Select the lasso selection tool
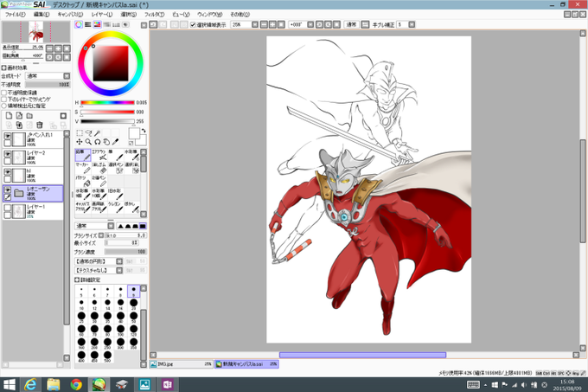 point(88,132)
